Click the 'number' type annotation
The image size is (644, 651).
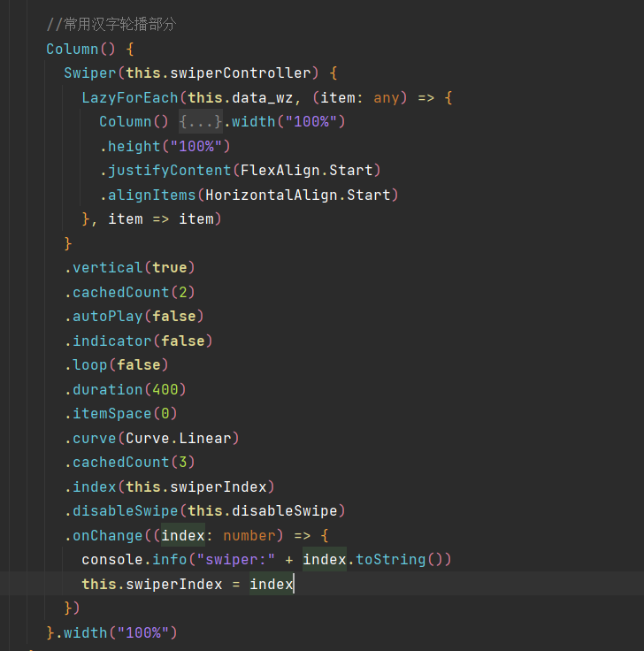pos(249,535)
